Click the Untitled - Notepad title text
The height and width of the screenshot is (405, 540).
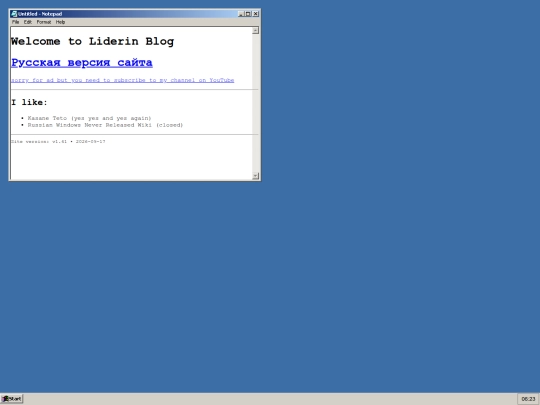click(40, 14)
